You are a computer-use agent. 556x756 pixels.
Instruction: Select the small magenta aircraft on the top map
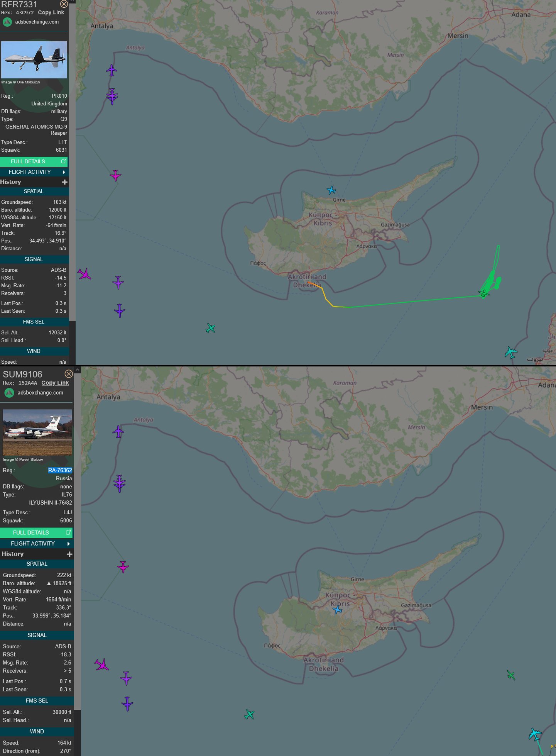115,175
